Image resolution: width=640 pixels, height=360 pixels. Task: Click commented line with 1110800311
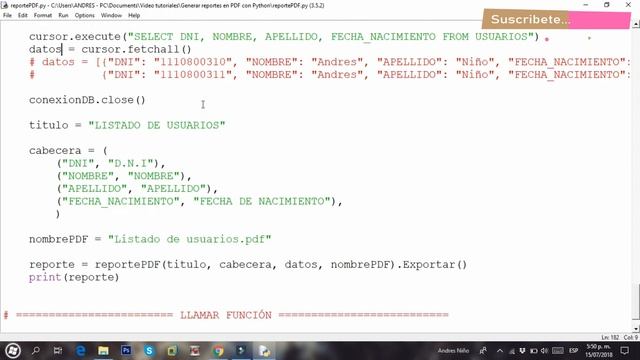click(x=329, y=75)
